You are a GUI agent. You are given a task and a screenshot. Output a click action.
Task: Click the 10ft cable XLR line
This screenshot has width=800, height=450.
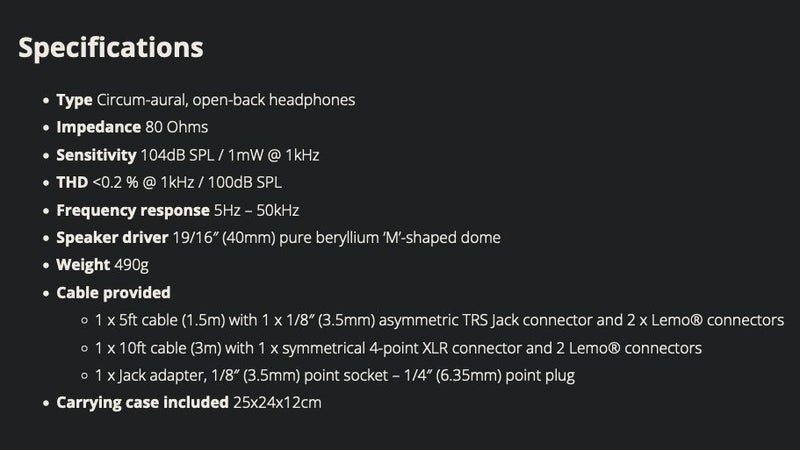[x=398, y=348]
